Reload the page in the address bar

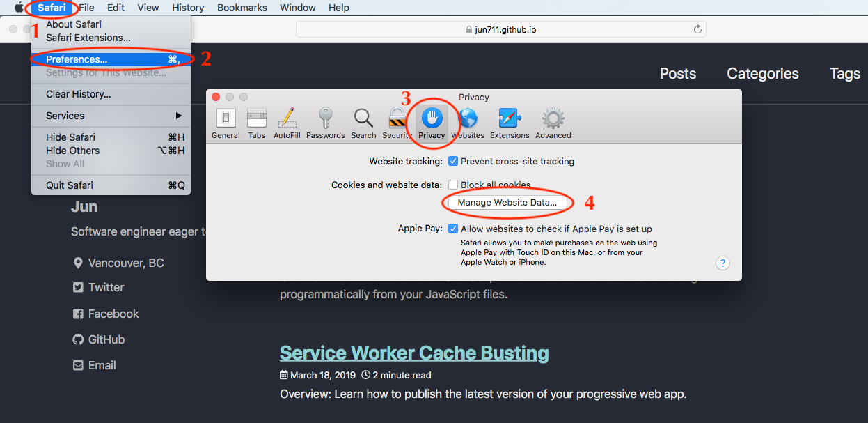(697, 29)
